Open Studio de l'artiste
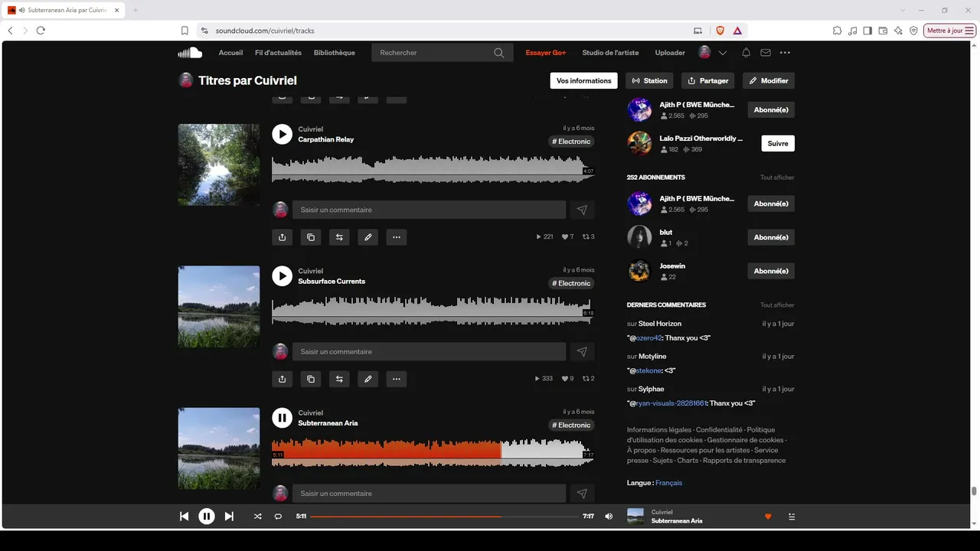Screen dimensions: 980x551 click(610, 53)
